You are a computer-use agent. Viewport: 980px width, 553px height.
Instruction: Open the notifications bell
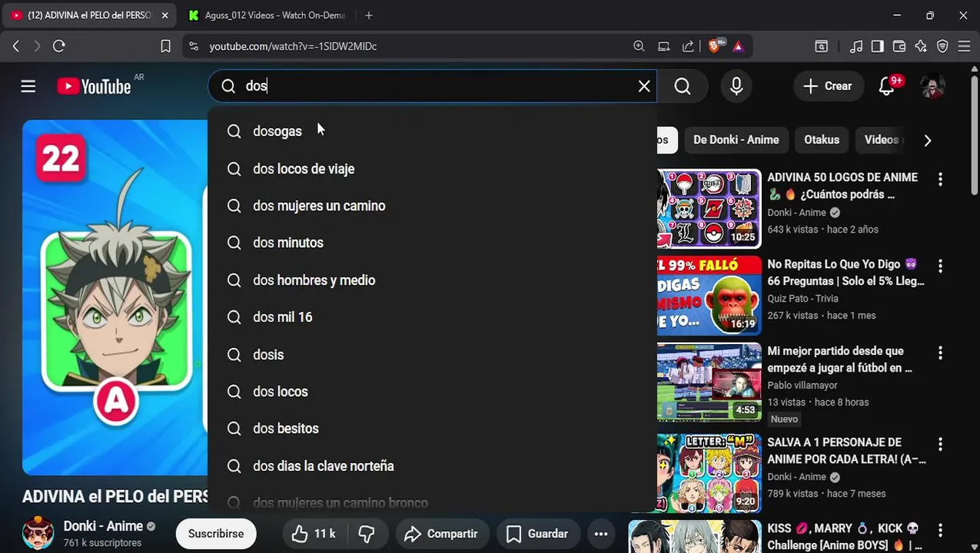click(887, 86)
